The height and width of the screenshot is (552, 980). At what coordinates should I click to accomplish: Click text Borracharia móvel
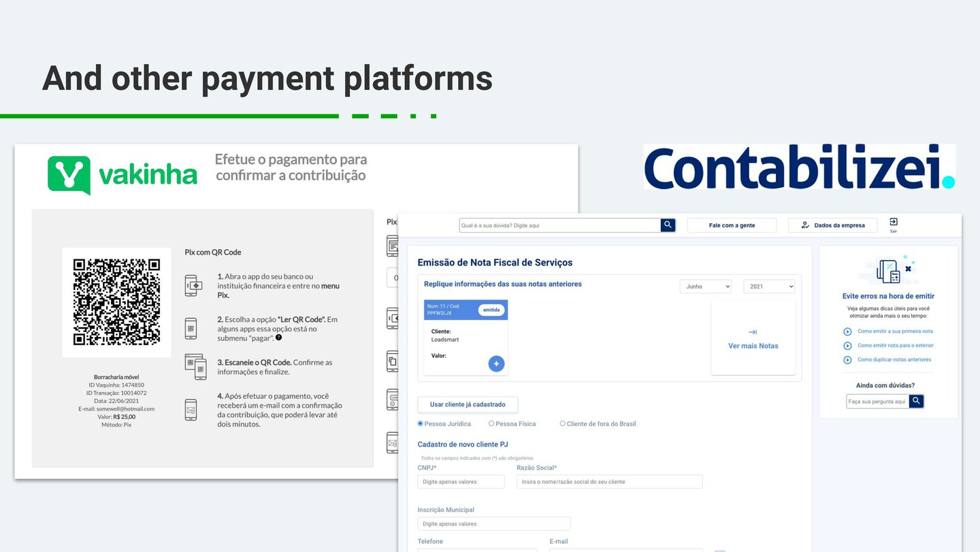[116, 376]
